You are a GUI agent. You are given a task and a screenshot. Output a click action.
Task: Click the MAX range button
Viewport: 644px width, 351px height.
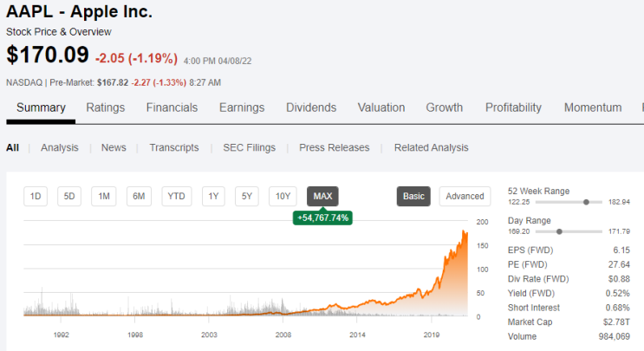point(322,196)
